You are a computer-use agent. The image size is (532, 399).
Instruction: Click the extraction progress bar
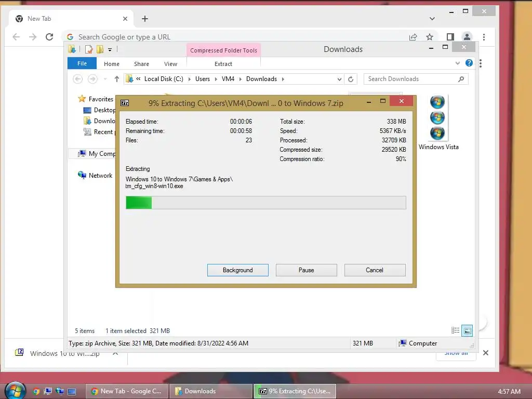coord(265,203)
